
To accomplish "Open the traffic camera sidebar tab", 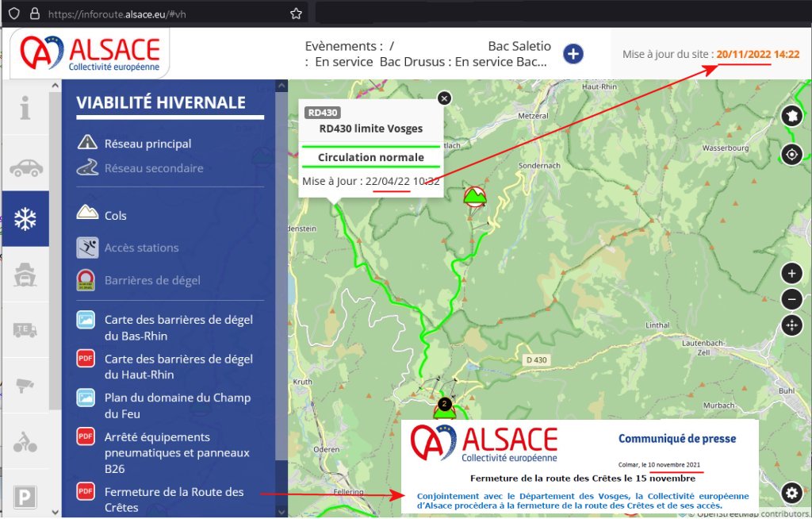I will (25, 385).
